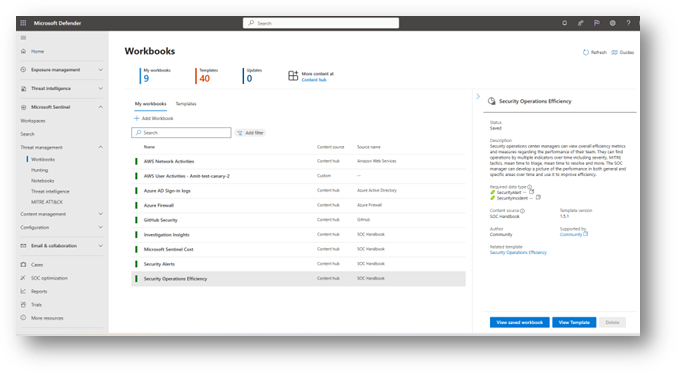Switch to My workbooks tab
The image size is (678, 374).
coord(150,104)
